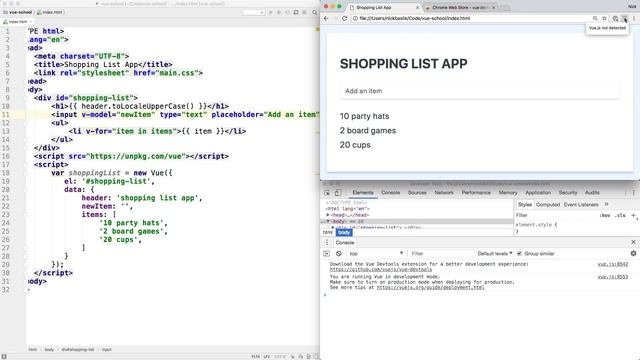Open the Security tab in DevTools
This screenshot has height=360, width=640.
point(568,193)
